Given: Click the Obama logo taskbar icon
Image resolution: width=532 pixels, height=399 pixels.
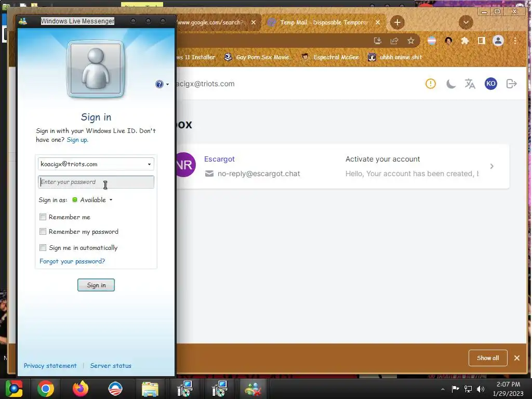Looking at the screenshot, I should (115, 389).
